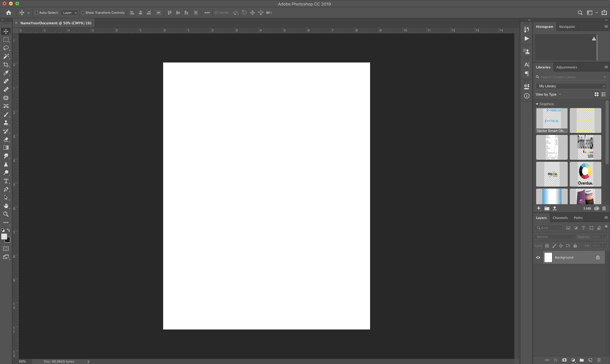The image size is (610, 364).
Task: Choose the Clone Stamp tool
Action: pos(6,123)
